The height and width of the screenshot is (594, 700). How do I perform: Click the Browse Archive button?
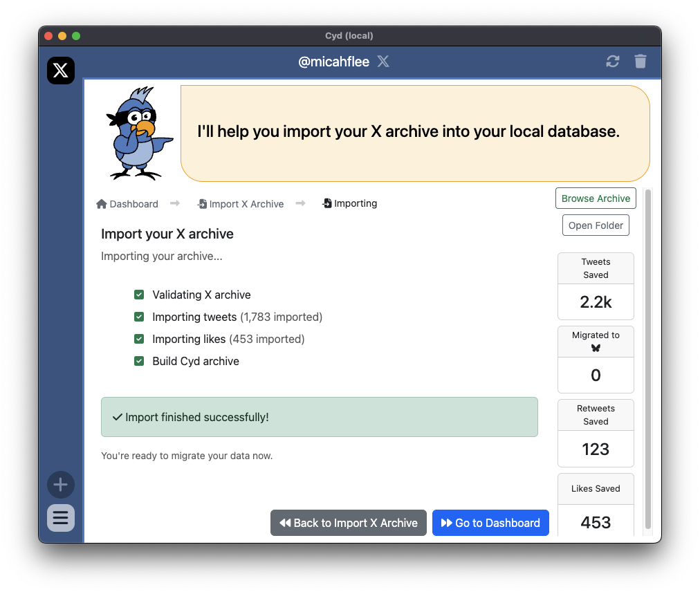(x=596, y=198)
